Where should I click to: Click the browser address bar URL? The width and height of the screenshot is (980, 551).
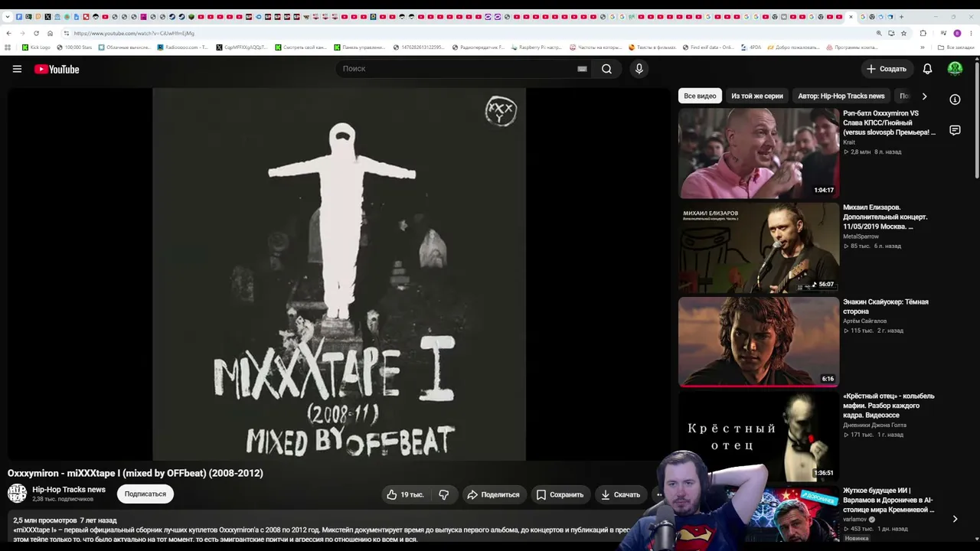[134, 33]
